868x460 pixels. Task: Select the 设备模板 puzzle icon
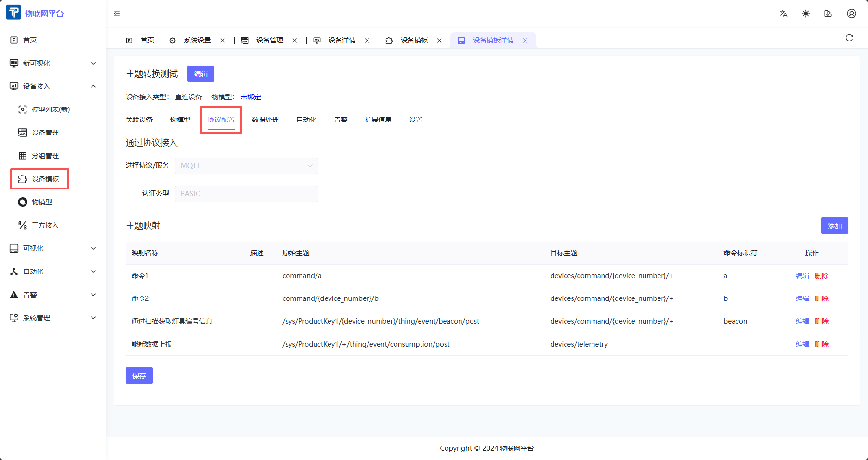coord(23,179)
